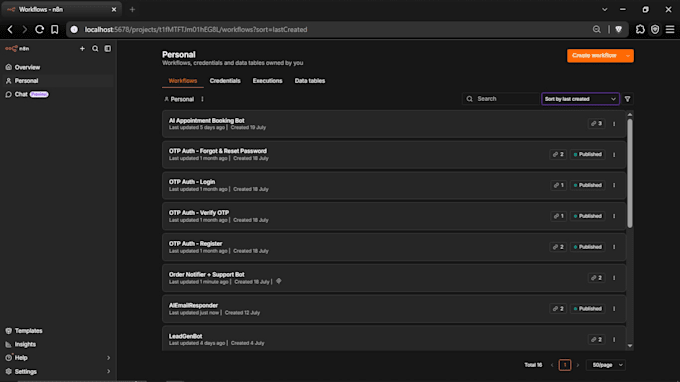Open the workflow filter funnel icon
Screen dimensions: 680x382
tap(627, 99)
